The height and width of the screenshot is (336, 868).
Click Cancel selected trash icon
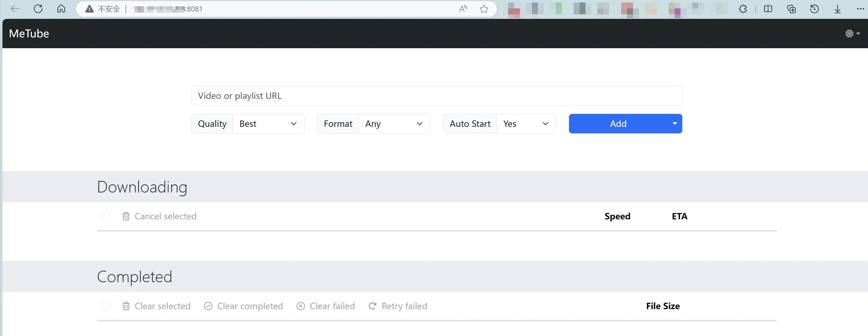[126, 216]
